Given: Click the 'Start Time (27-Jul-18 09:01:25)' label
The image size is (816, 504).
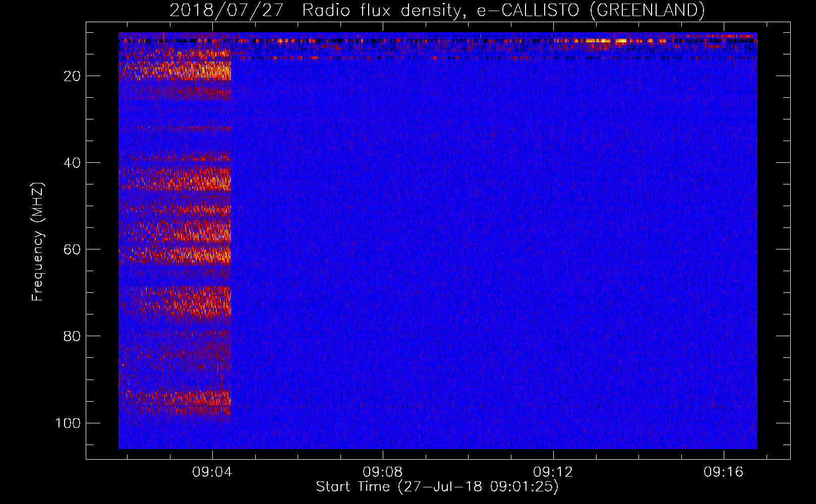Looking at the screenshot, I should pyautogui.click(x=437, y=487).
